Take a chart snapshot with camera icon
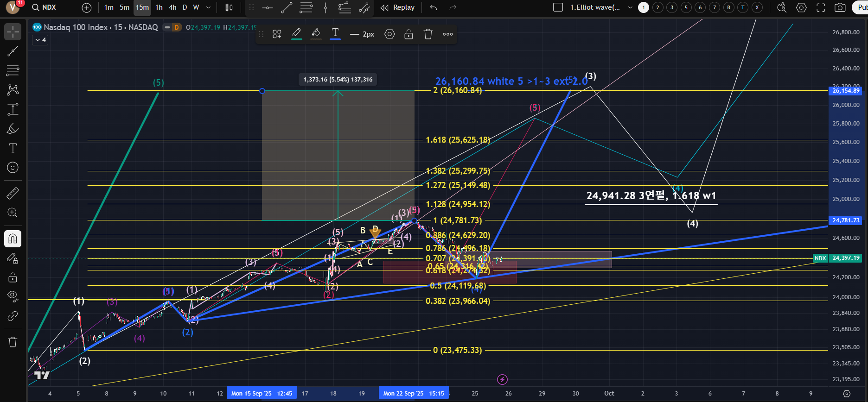 click(840, 7)
